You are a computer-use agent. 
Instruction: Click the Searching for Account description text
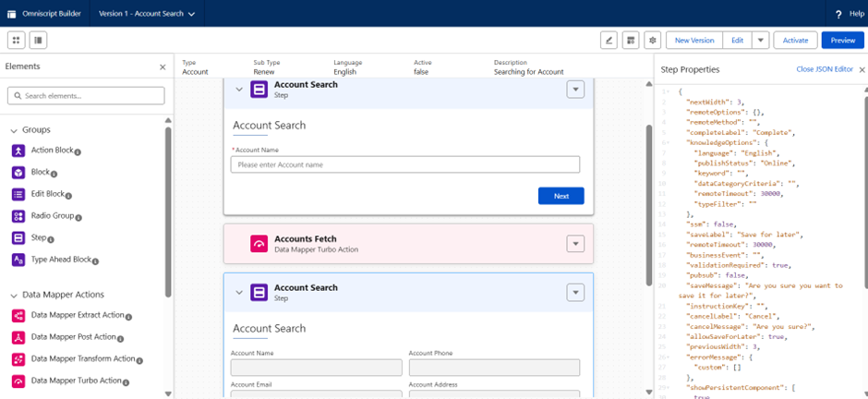(x=529, y=72)
